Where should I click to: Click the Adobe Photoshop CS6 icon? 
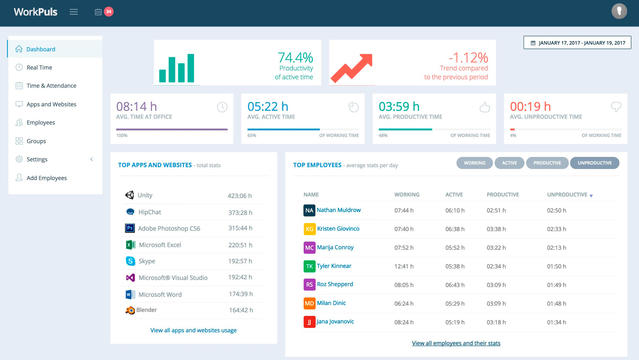point(130,228)
